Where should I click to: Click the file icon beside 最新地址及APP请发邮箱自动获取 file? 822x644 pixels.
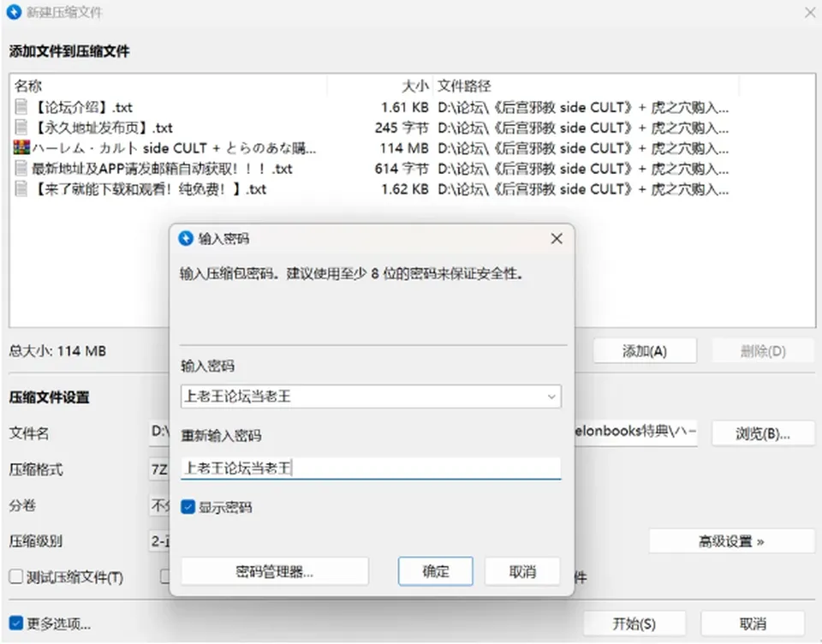point(21,169)
